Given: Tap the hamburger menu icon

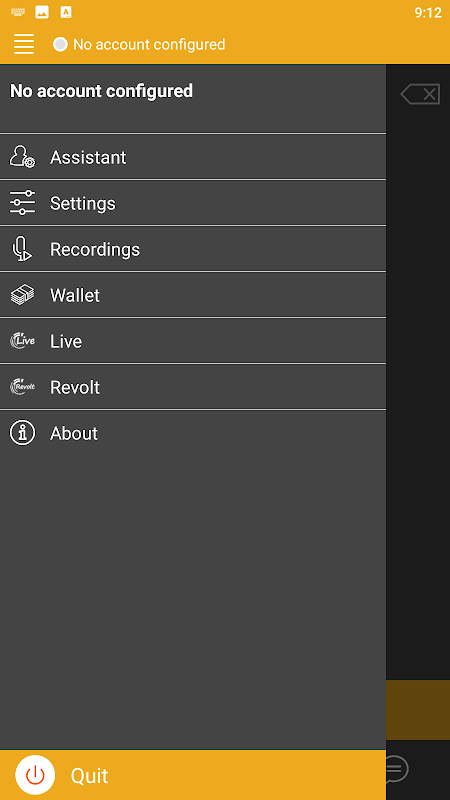Looking at the screenshot, I should point(24,44).
